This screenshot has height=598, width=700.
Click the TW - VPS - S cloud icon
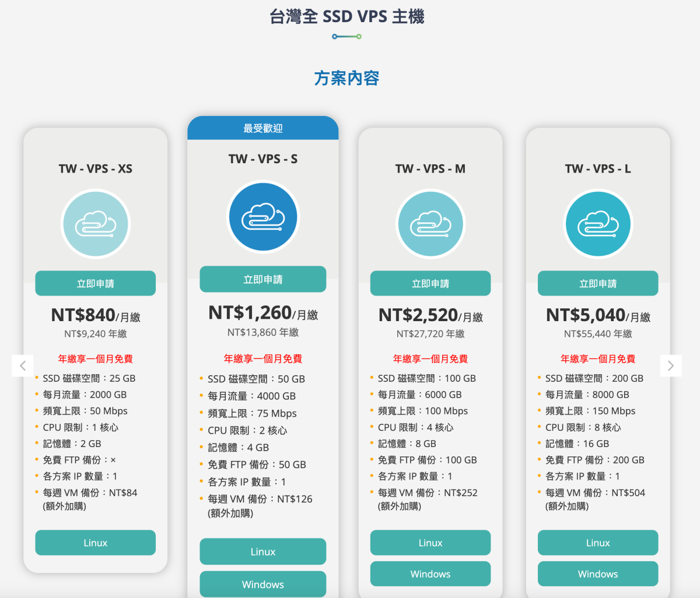coord(263,217)
